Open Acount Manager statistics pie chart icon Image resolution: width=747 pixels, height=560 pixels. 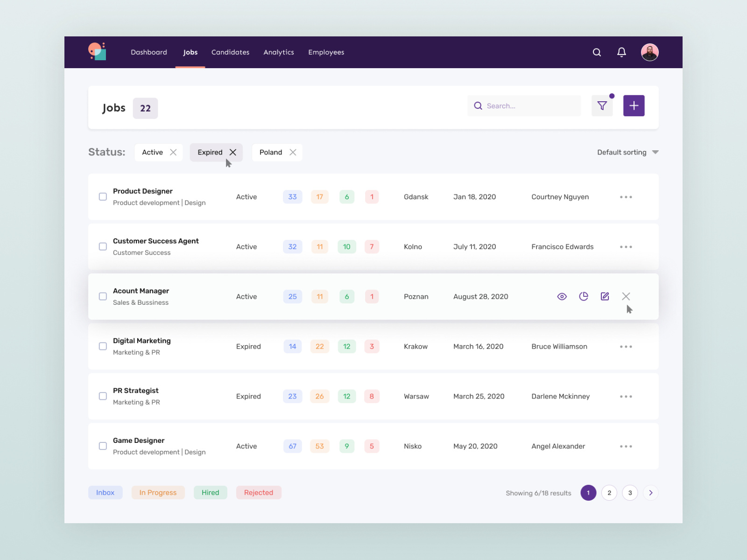pyautogui.click(x=583, y=296)
